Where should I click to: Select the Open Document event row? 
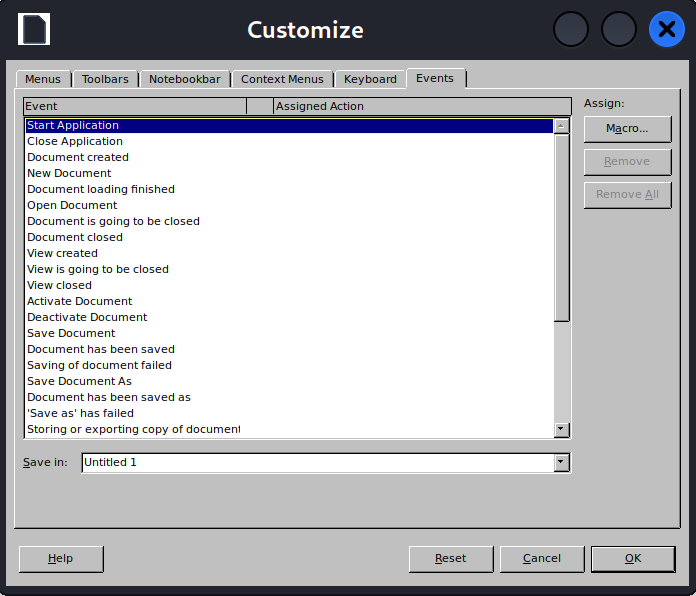tap(72, 205)
